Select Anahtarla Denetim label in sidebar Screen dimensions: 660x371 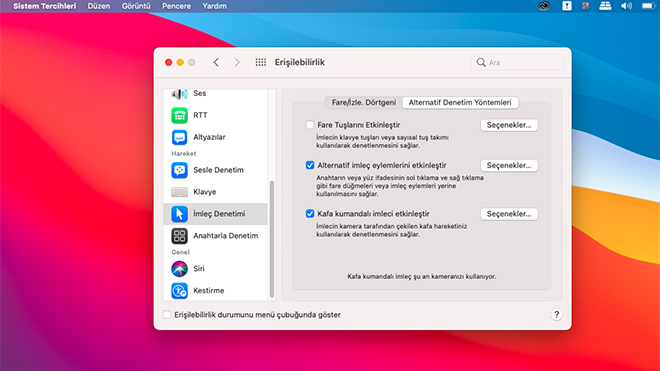226,236
